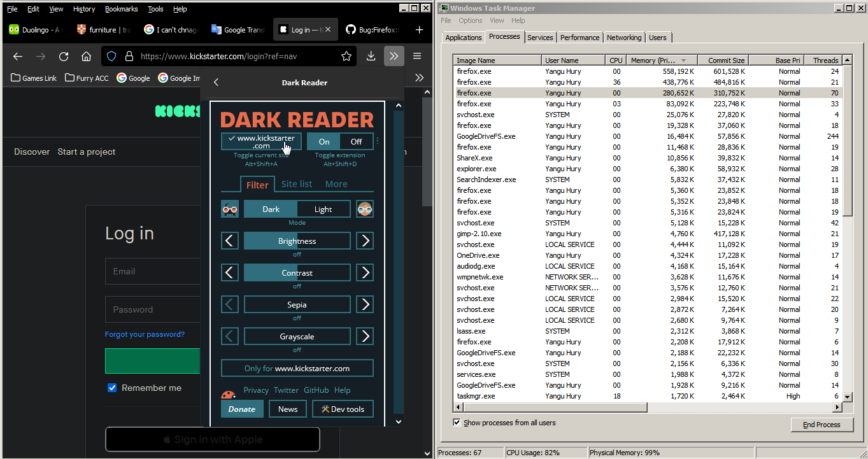Click the Firefox back arrow button
Screen dimensions: 868x459
pos(18,56)
